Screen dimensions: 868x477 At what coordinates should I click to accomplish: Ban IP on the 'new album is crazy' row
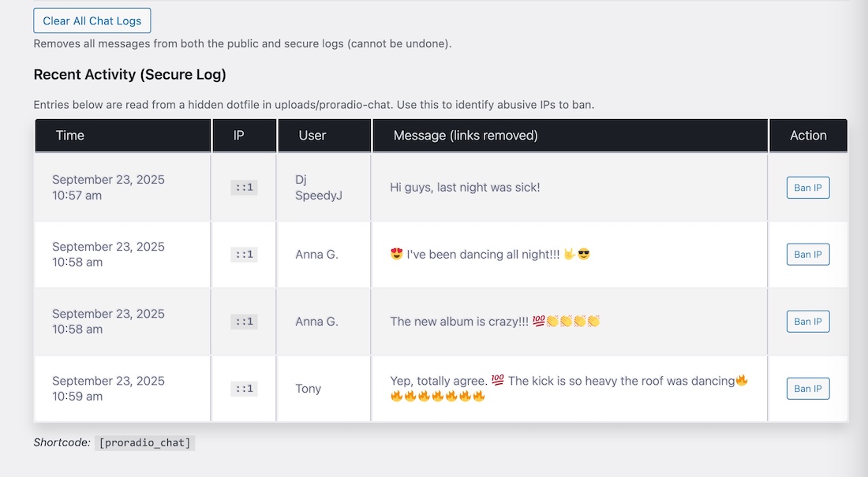pyautogui.click(x=807, y=322)
